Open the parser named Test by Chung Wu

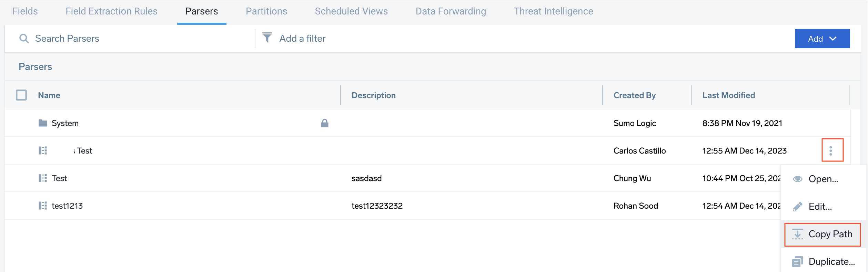pyautogui.click(x=59, y=178)
